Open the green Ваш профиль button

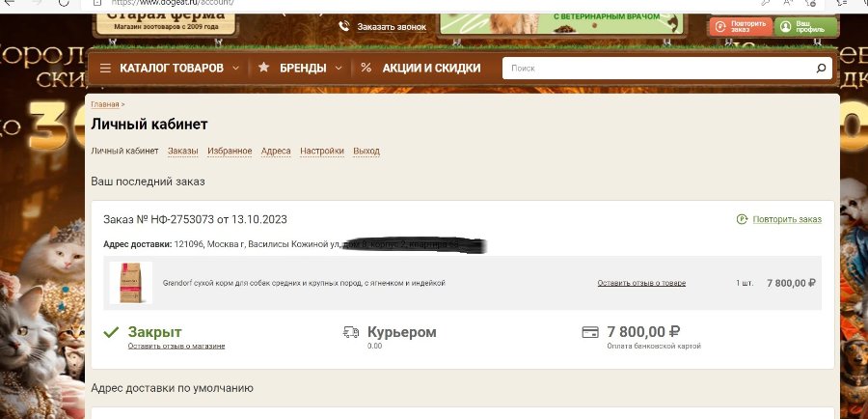tap(805, 27)
